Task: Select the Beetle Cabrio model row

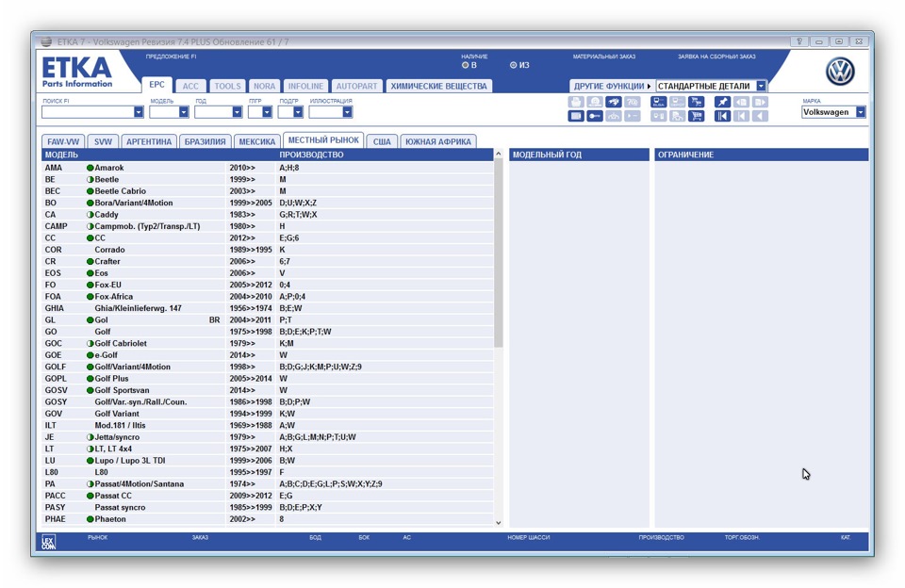Action: coord(268,191)
